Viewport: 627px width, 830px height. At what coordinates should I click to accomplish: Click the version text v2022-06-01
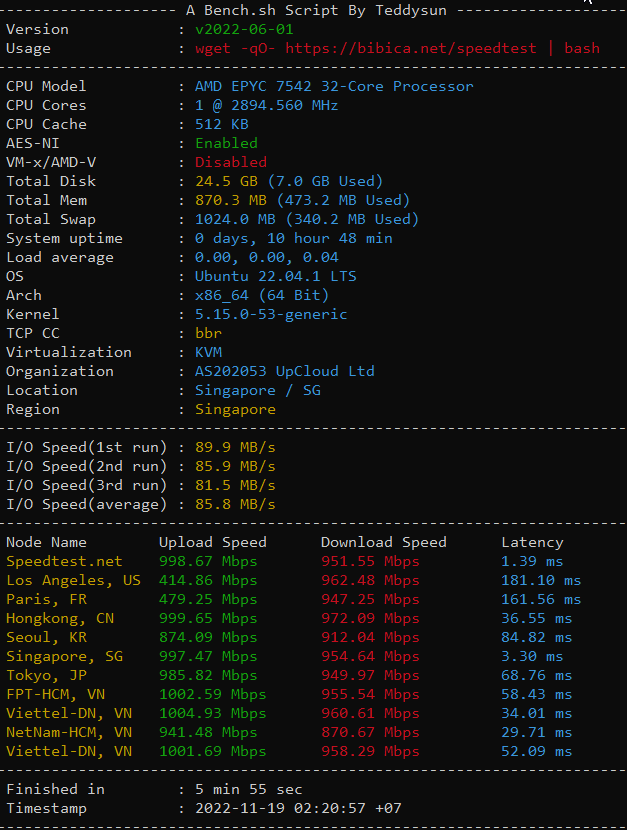244,29
